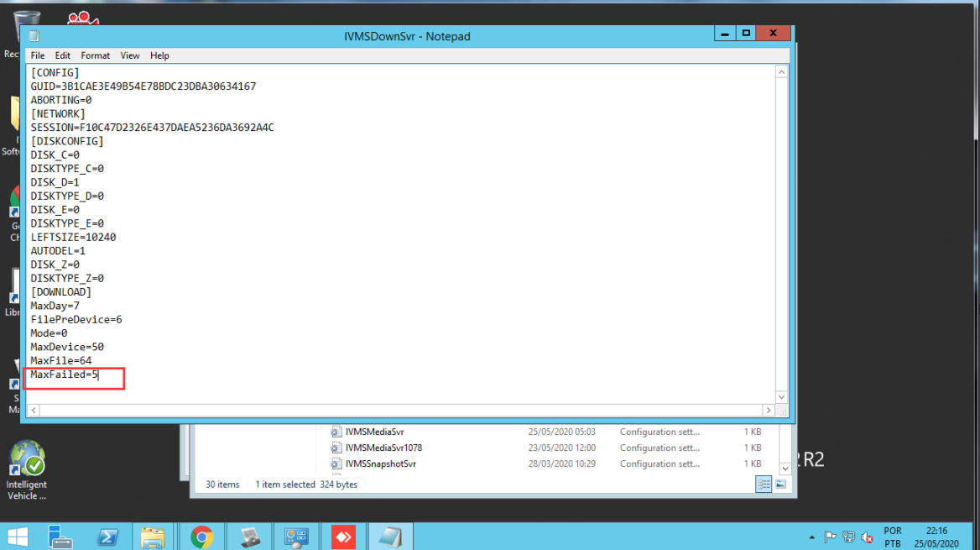This screenshot has height=550, width=980.
Task: Click the MaxFailed=5 line
Action: coord(65,375)
